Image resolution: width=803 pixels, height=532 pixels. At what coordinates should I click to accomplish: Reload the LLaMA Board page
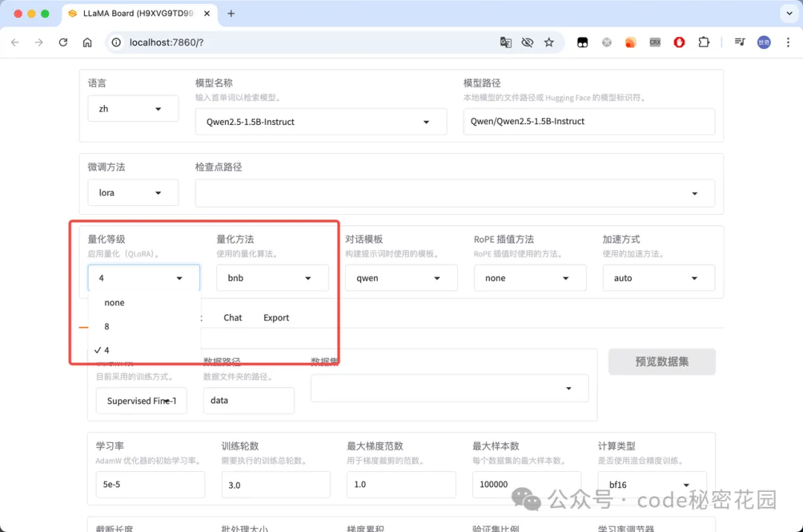point(62,42)
